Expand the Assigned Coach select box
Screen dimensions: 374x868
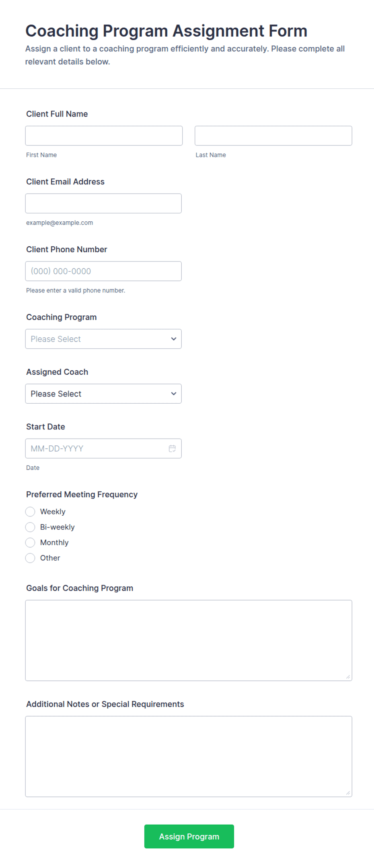coord(103,394)
